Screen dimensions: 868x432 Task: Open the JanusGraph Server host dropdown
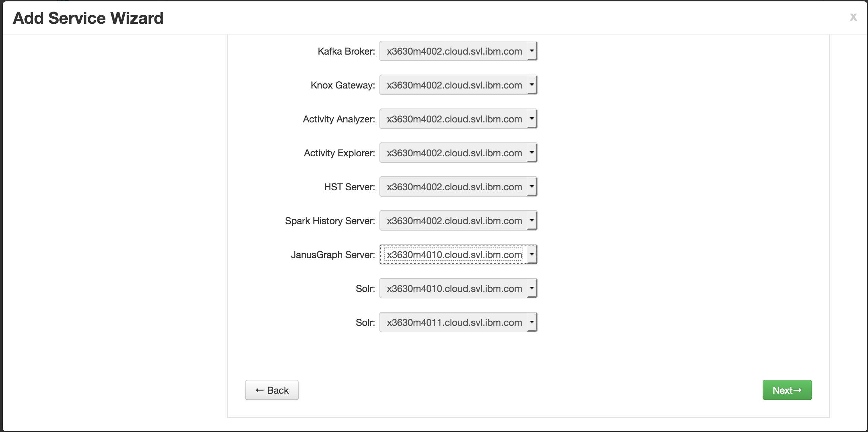(458, 254)
